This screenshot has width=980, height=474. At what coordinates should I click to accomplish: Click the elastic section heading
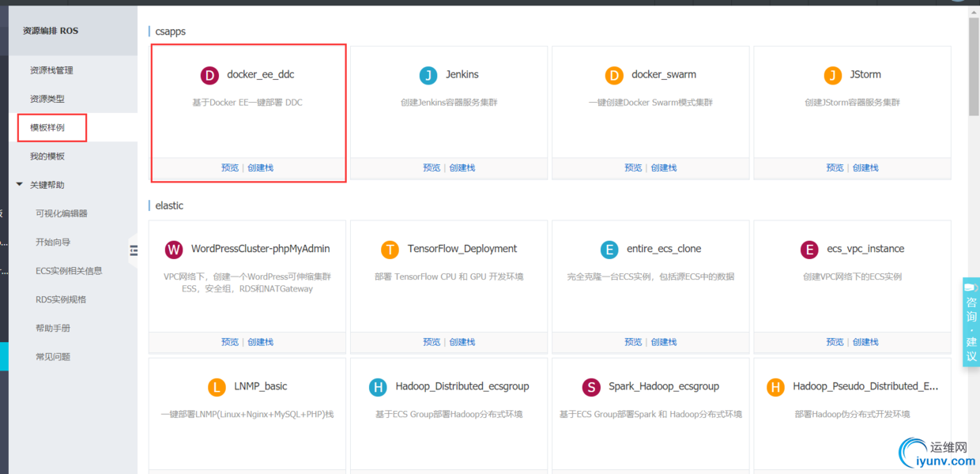click(169, 205)
